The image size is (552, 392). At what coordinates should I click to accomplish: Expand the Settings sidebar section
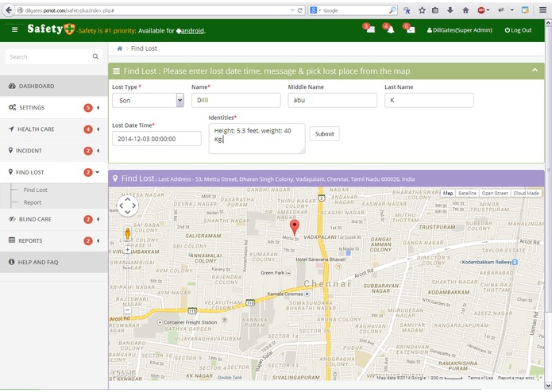(54, 108)
